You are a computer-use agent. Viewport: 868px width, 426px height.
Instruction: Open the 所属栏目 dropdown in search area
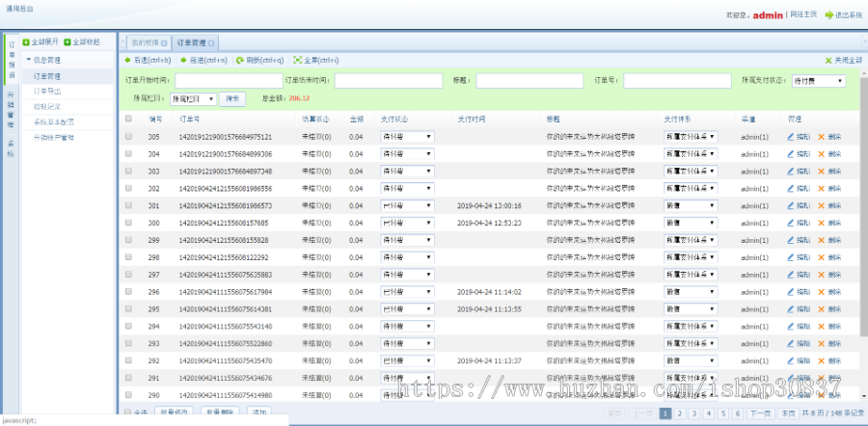pos(192,98)
